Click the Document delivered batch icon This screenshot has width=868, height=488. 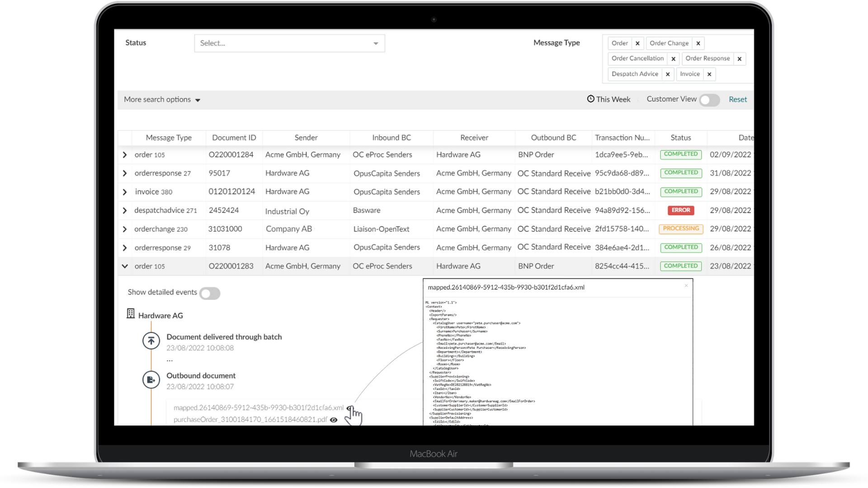(x=151, y=341)
